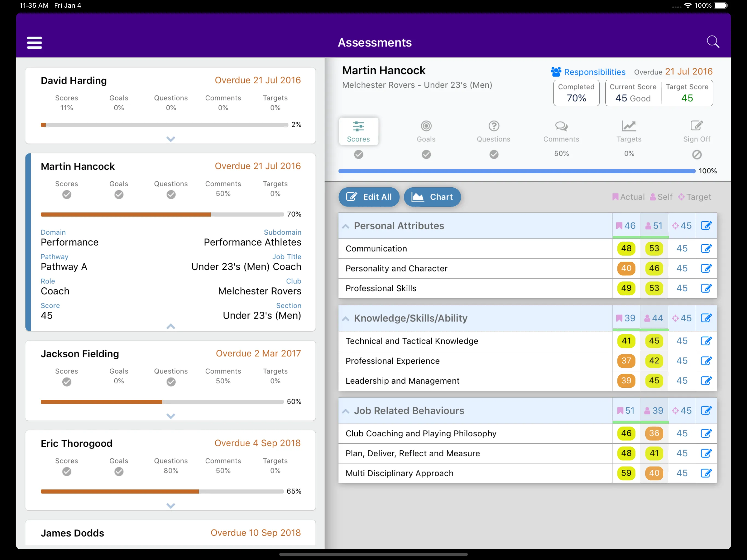Tap the Wi-Fi status icon
The image size is (747, 560).
click(688, 5)
